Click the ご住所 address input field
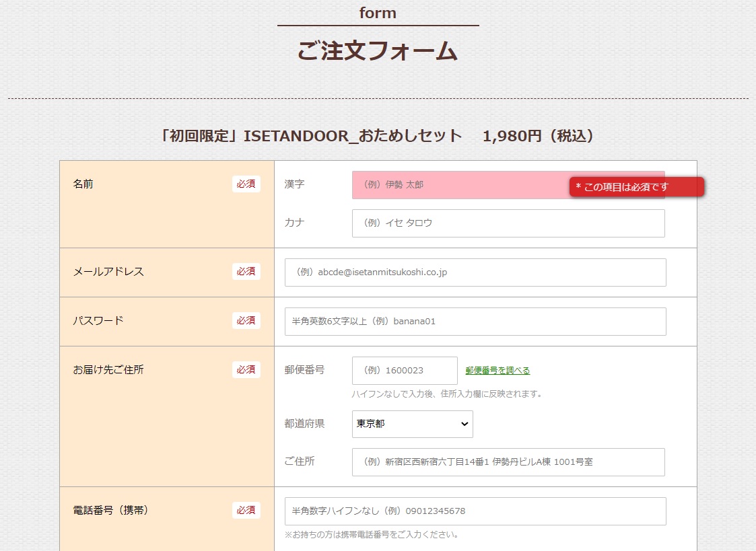The width and height of the screenshot is (756, 551). [x=508, y=462]
